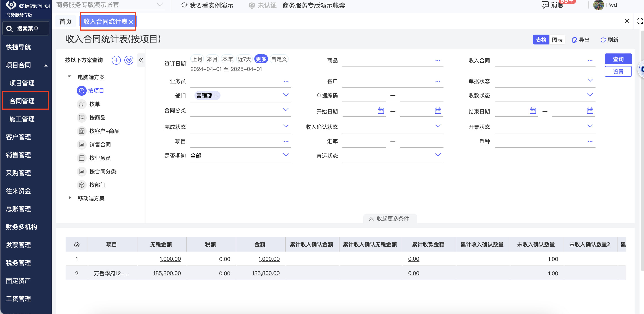Image resolution: width=644 pixels, height=314 pixels.
Task: Switch to 图表 view
Action: coord(557,40)
